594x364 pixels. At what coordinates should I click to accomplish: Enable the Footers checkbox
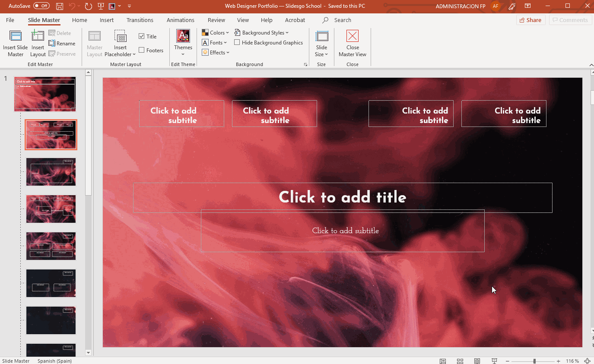pyautogui.click(x=142, y=51)
